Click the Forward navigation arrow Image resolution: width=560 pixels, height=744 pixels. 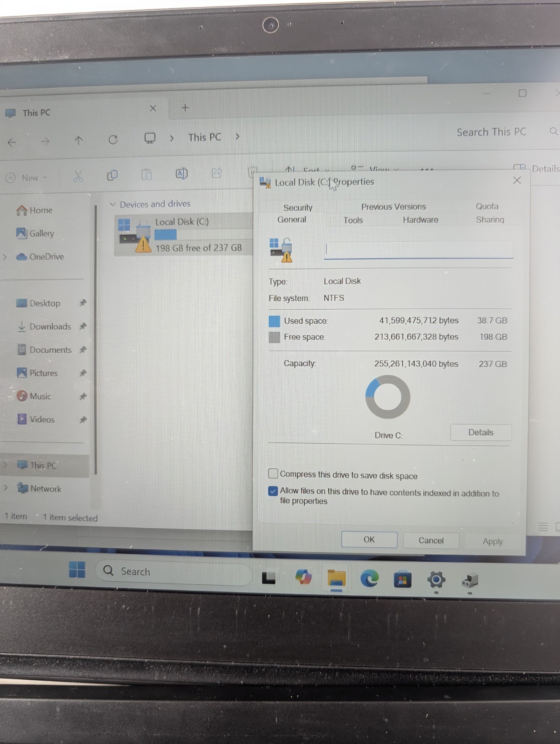click(45, 141)
